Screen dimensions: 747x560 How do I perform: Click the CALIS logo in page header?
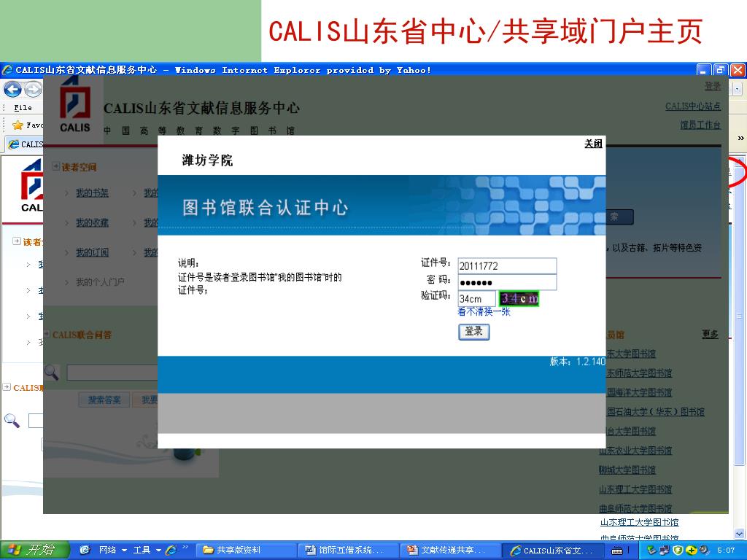click(x=75, y=105)
